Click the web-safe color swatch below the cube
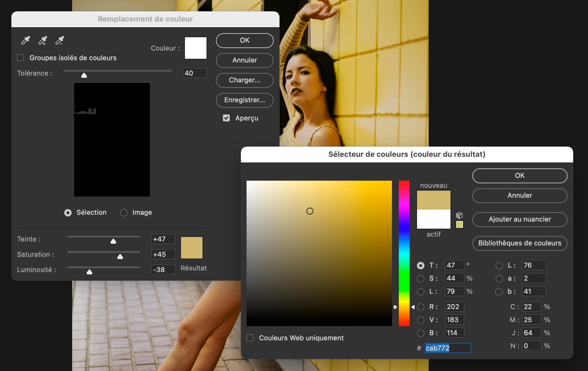This screenshot has width=588, height=371. point(459,224)
